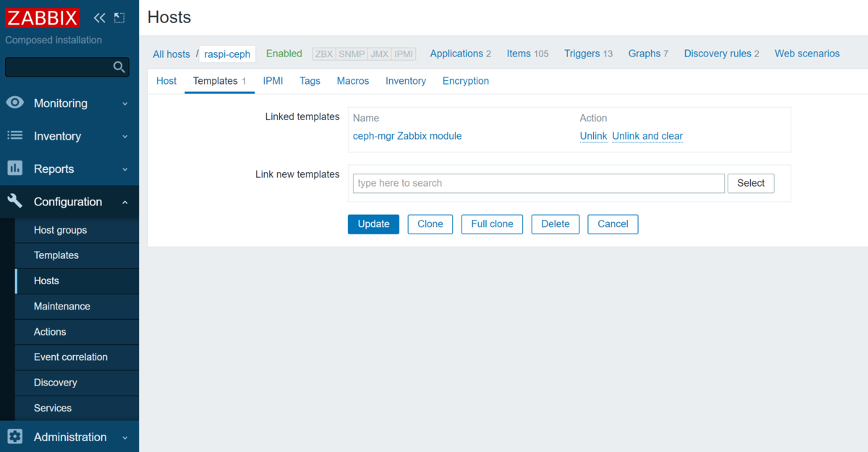
Task: Switch to the Tags tab
Action: pyautogui.click(x=310, y=81)
